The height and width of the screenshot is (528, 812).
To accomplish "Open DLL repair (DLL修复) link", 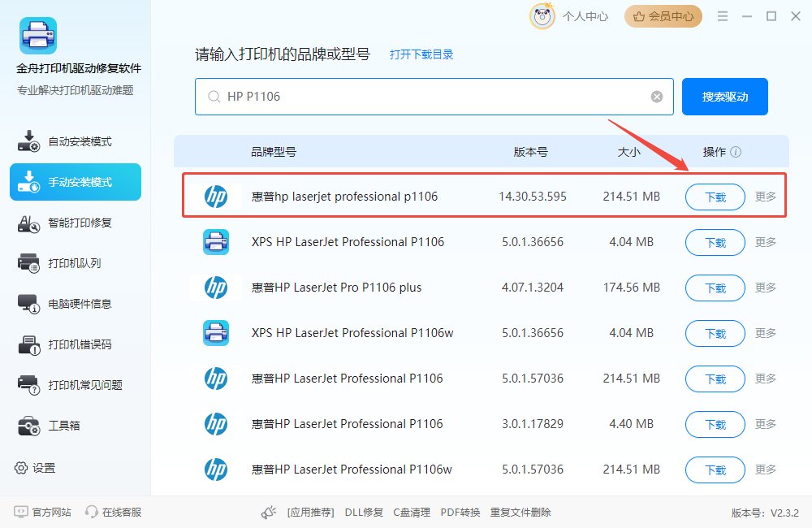I will click(x=364, y=513).
